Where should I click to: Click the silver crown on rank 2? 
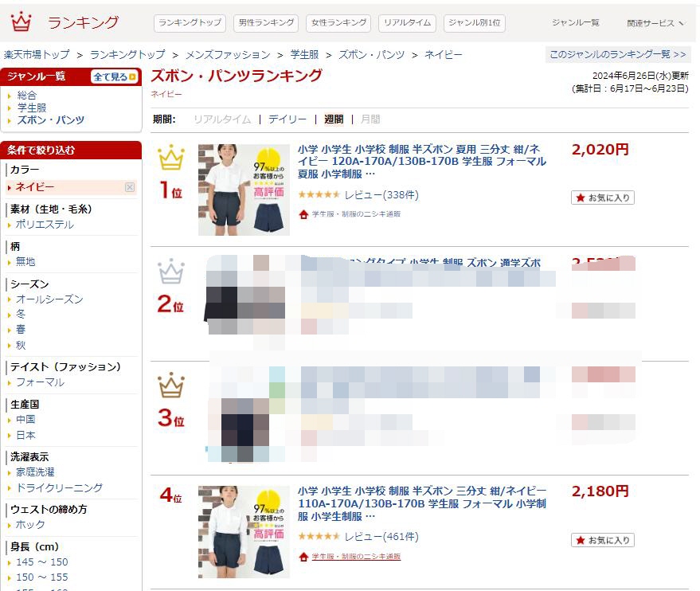click(x=171, y=271)
